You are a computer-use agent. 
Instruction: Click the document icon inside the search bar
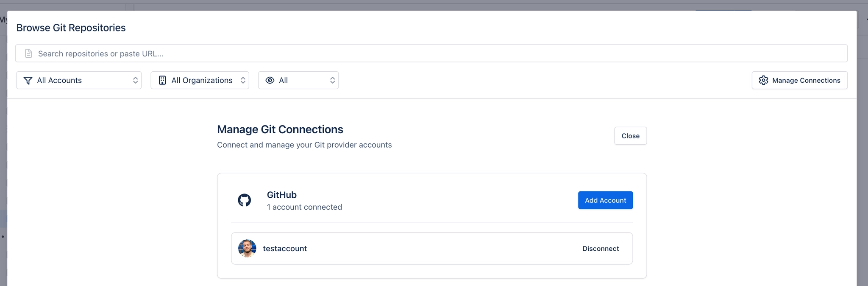(x=28, y=53)
